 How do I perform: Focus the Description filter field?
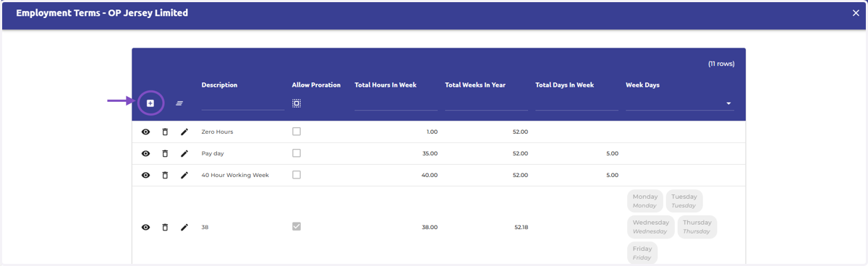coord(243,103)
